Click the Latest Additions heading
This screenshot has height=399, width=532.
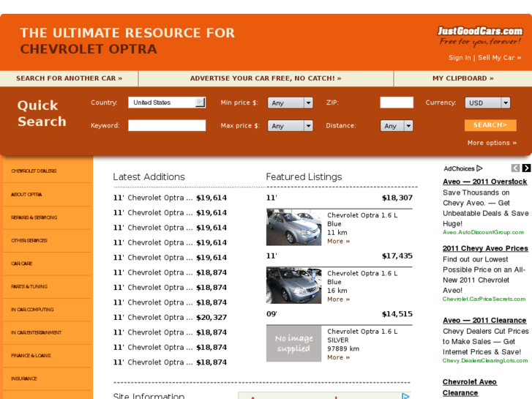[x=149, y=177]
